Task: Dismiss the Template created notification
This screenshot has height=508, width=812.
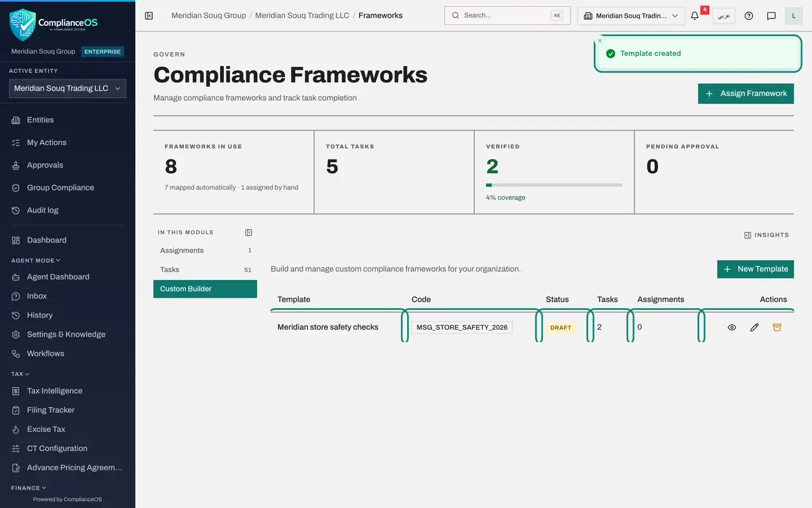Action: 600,41
